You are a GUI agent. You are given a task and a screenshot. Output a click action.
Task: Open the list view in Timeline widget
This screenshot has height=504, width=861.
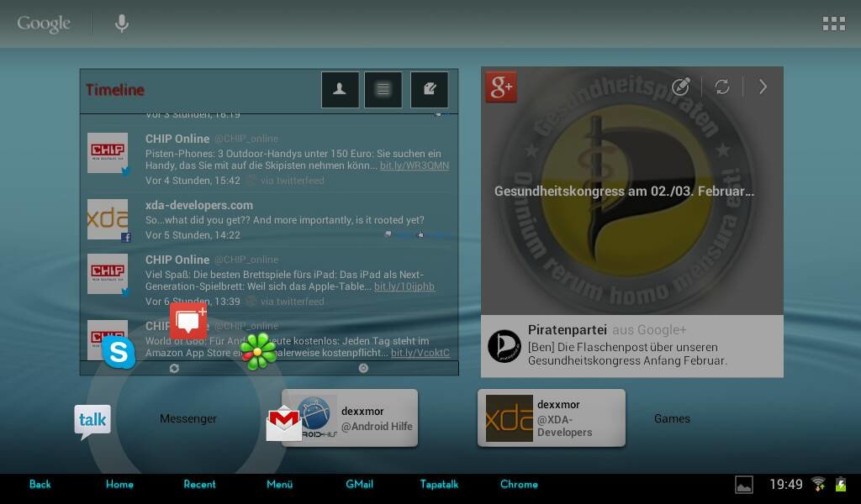(383, 89)
